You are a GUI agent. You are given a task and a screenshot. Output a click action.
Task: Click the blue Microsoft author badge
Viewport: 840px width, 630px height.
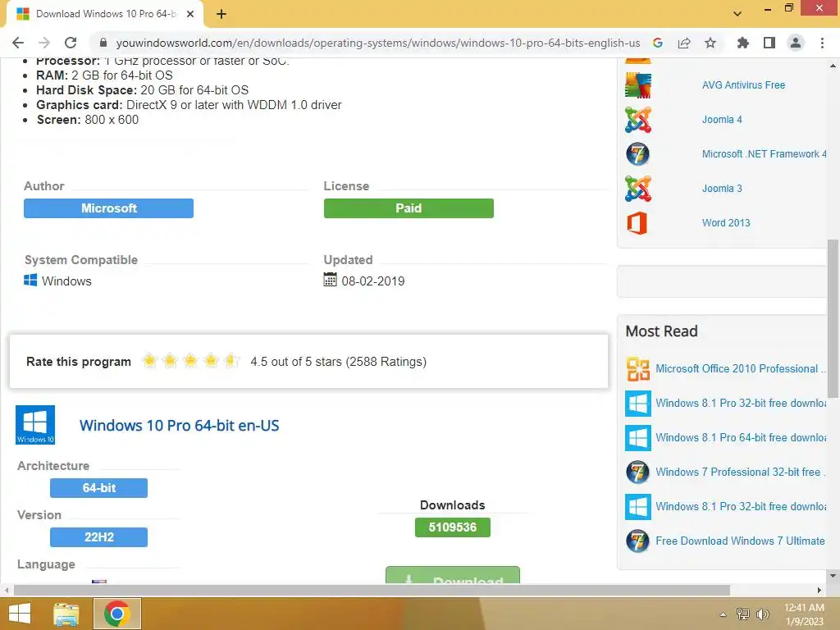[109, 208]
